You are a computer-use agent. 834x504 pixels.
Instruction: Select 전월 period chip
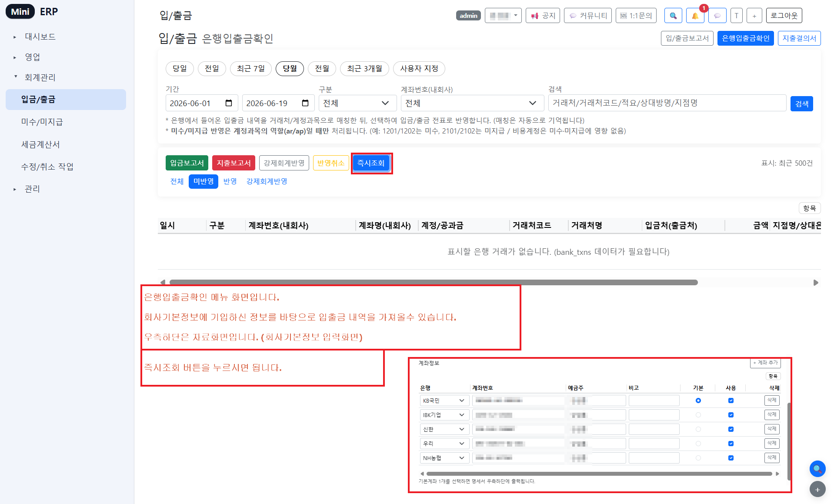[322, 69]
